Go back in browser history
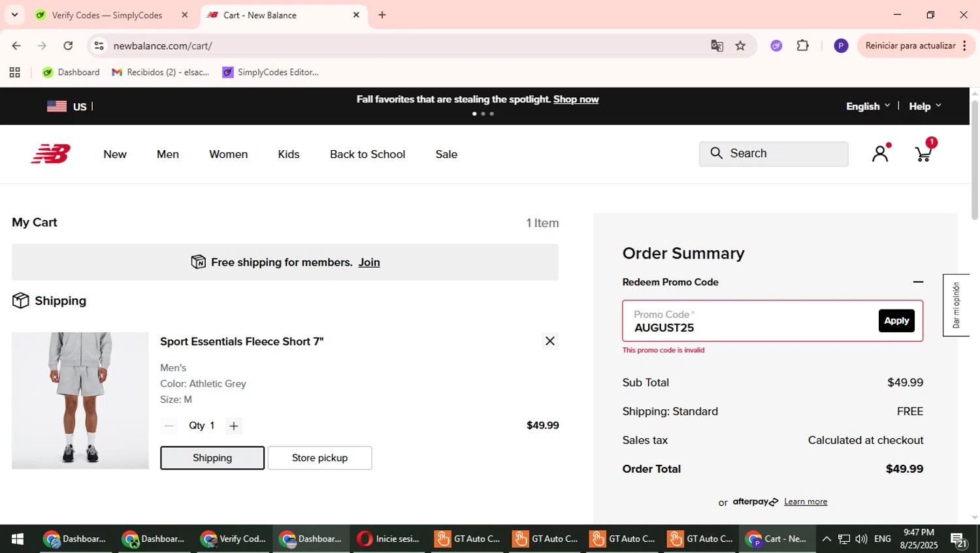This screenshot has width=980, height=553. coord(16,46)
